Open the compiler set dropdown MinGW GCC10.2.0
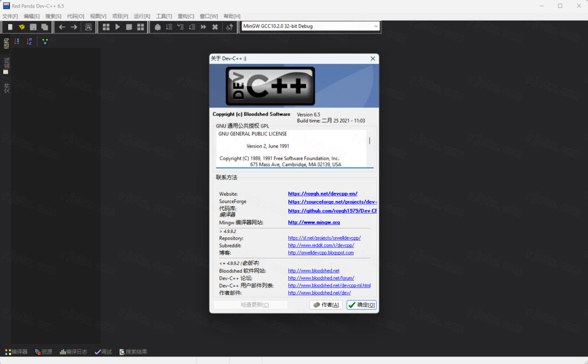Viewport: 588px width, 364px height. tap(310, 26)
